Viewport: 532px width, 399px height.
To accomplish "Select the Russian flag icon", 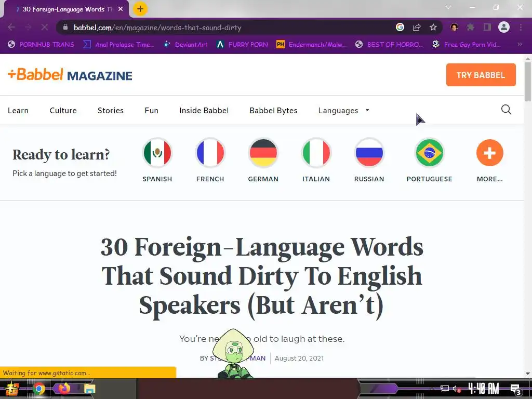I will (x=369, y=153).
